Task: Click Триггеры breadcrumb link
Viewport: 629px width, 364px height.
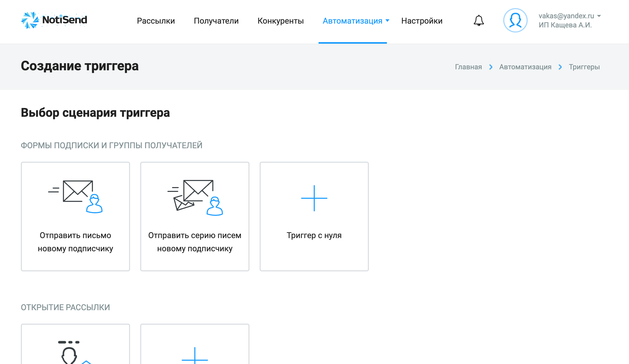Action: [x=584, y=67]
